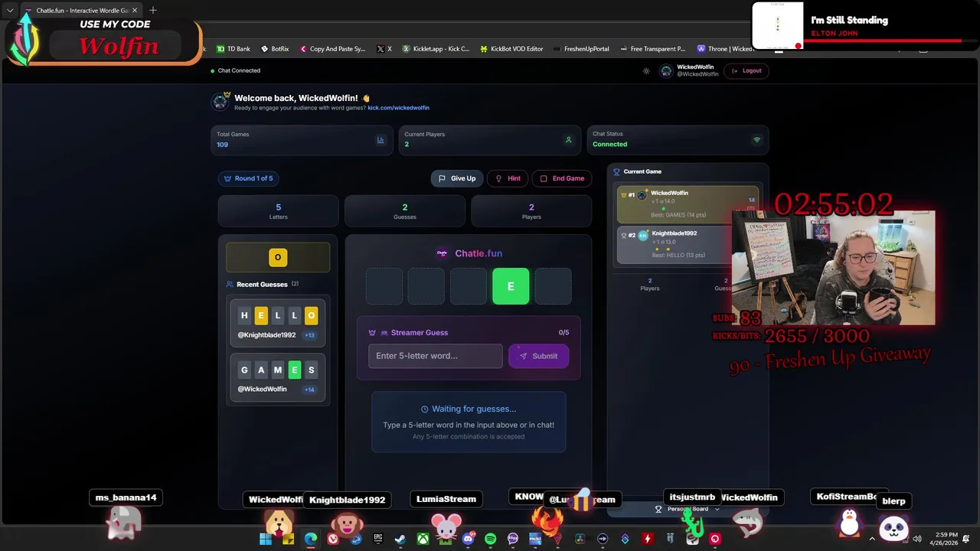Viewport: 980px width, 551px height.
Task: Open Spotify from the taskbar
Action: (490, 539)
